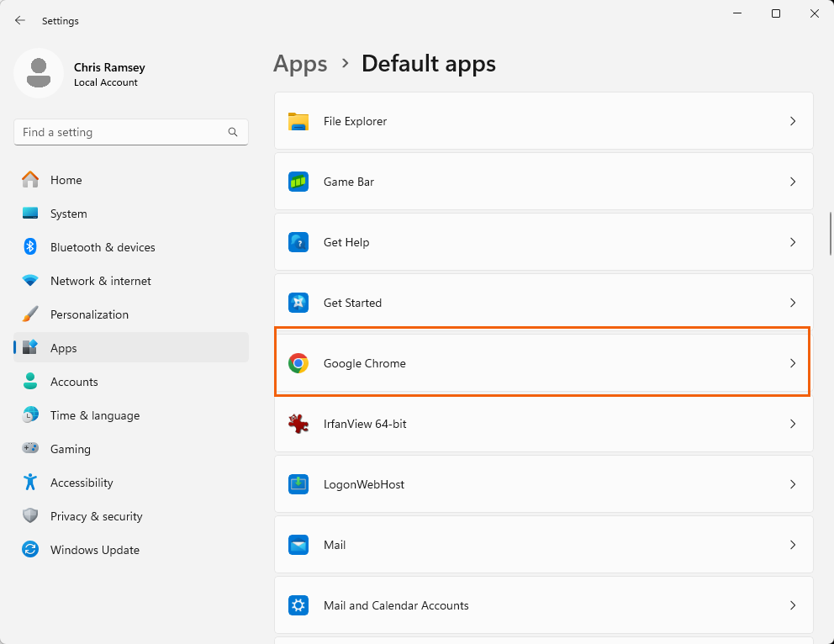The image size is (834, 644).
Task: Click the File Explorer folder icon
Action: tap(298, 121)
